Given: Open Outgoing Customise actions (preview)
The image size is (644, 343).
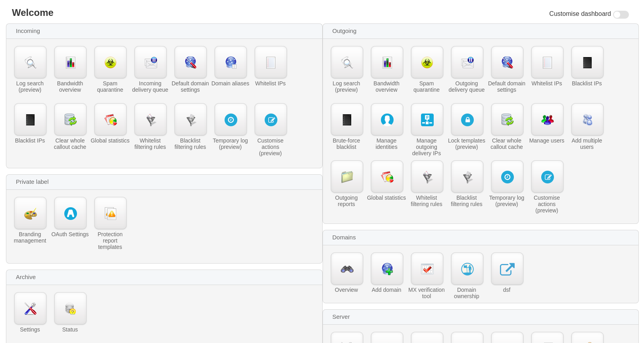Looking at the screenshot, I should pos(547,177).
